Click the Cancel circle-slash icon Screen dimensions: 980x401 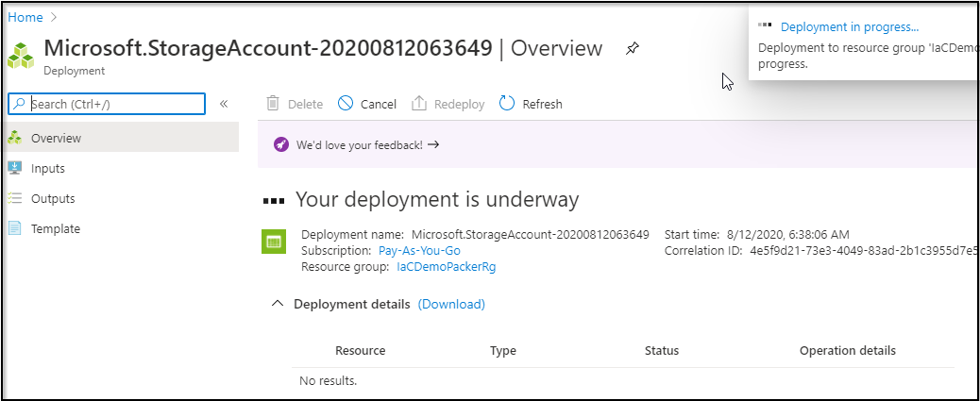tap(346, 104)
